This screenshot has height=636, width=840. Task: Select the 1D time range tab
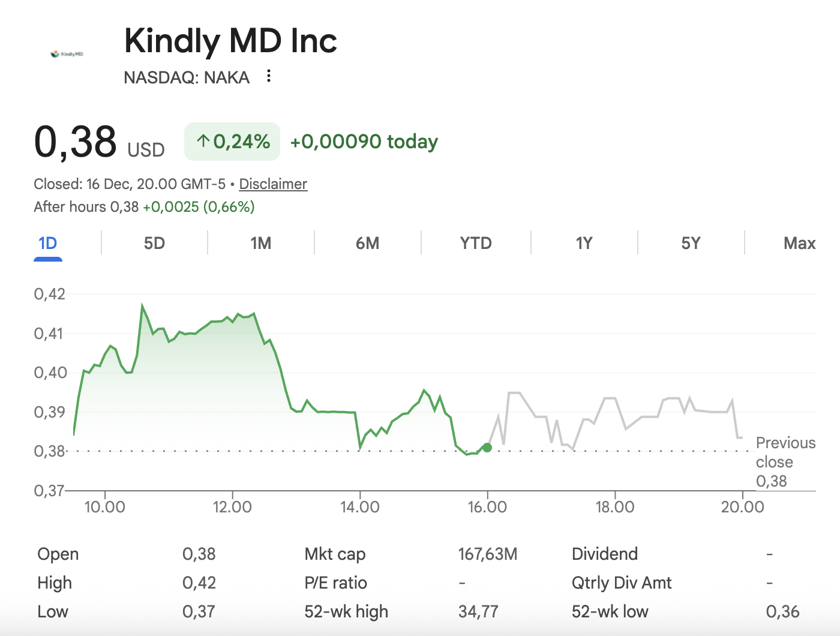(48, 244)
